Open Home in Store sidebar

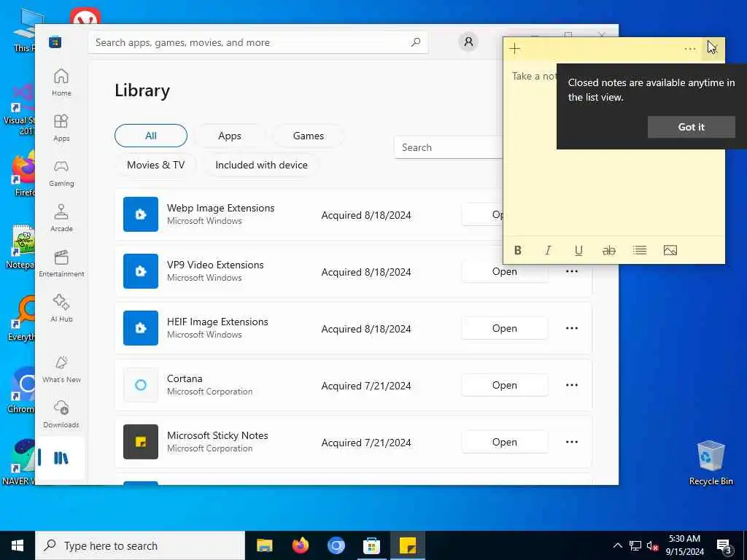tap(61, 82)
